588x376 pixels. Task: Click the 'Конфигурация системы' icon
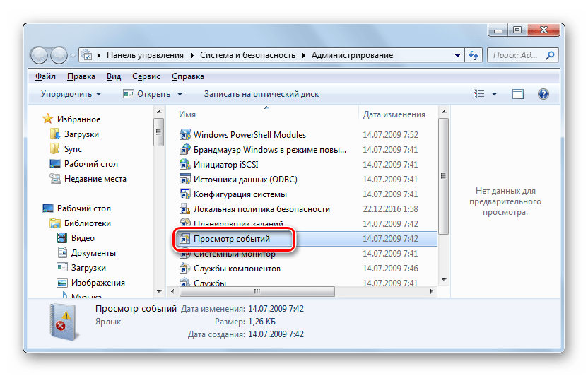(184, 194)
